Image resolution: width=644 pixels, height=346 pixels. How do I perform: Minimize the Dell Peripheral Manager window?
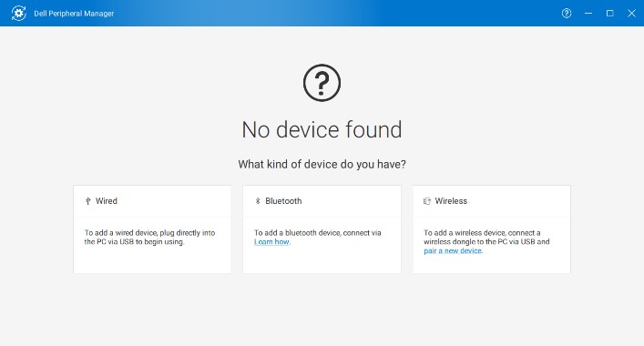click(588, 13)
